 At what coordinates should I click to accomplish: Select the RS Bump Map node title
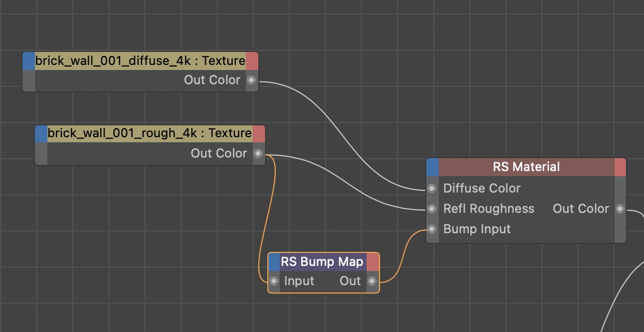point(323,262)
